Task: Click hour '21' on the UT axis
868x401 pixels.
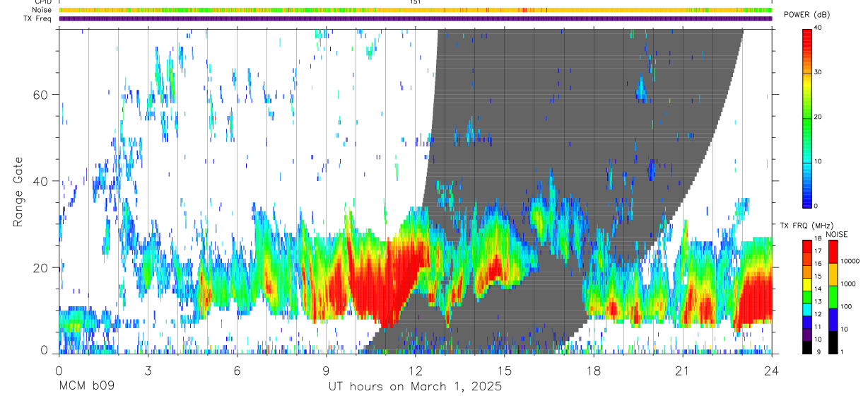Action: click(x=683, y=371)
